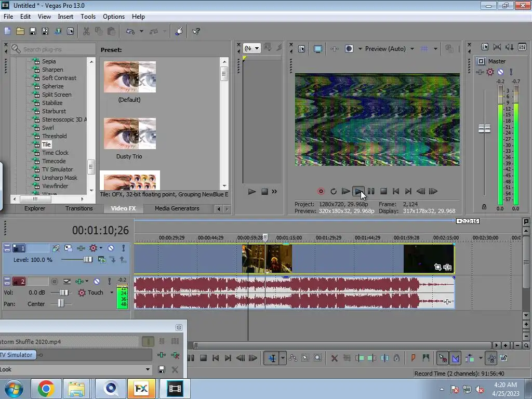Toggle preview on external monitor icon

tap(318, 49)
